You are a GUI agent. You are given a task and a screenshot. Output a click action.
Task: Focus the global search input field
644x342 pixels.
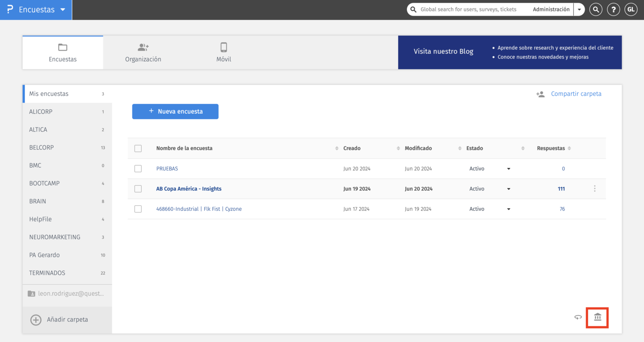(470, 9)
